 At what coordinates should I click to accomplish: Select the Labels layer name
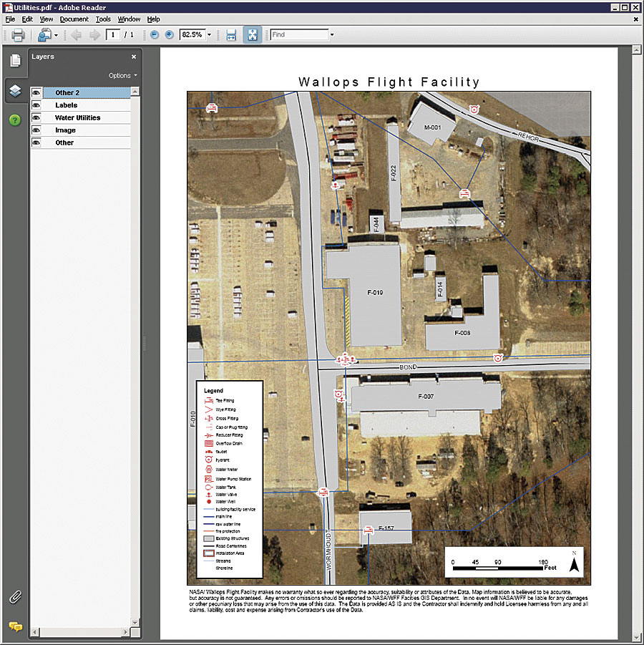pyautogui.click(x=67, y=105)
